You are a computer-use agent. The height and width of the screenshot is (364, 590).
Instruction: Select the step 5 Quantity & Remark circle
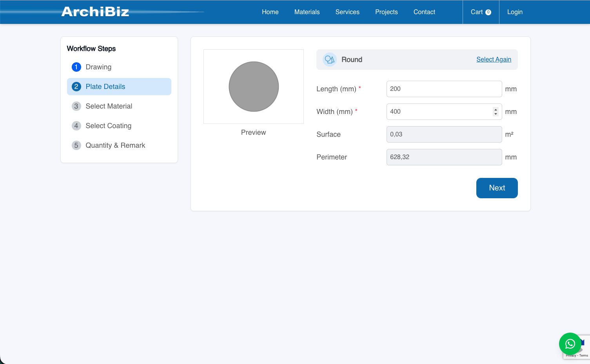[76, 145]
